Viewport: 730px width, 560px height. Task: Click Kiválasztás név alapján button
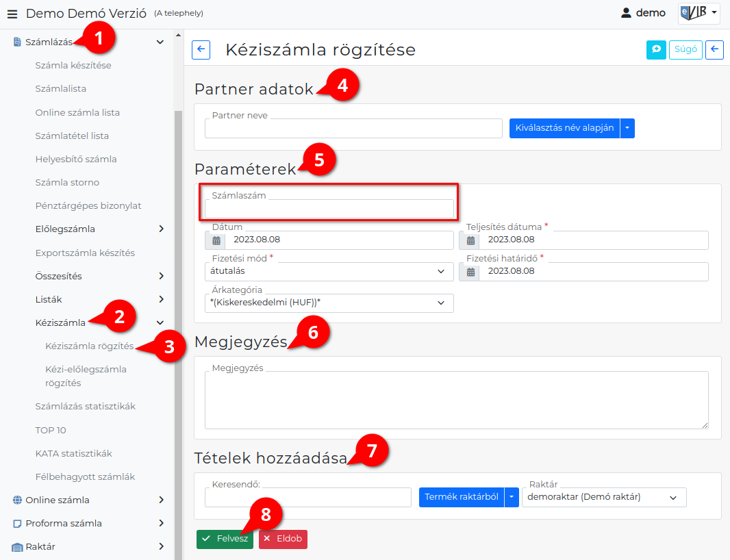click(x=564, y=128)
